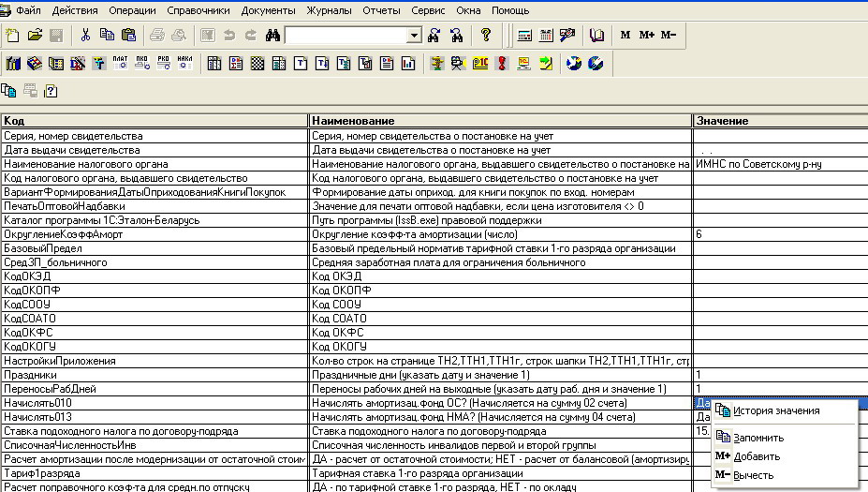Click the description help icon in third toolbar

(51, 90)
